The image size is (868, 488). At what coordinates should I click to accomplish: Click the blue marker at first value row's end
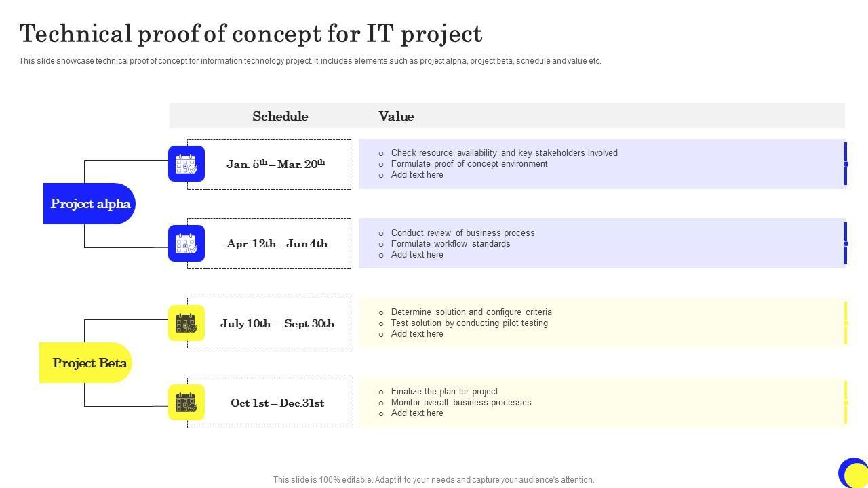(x=846, y=164)
